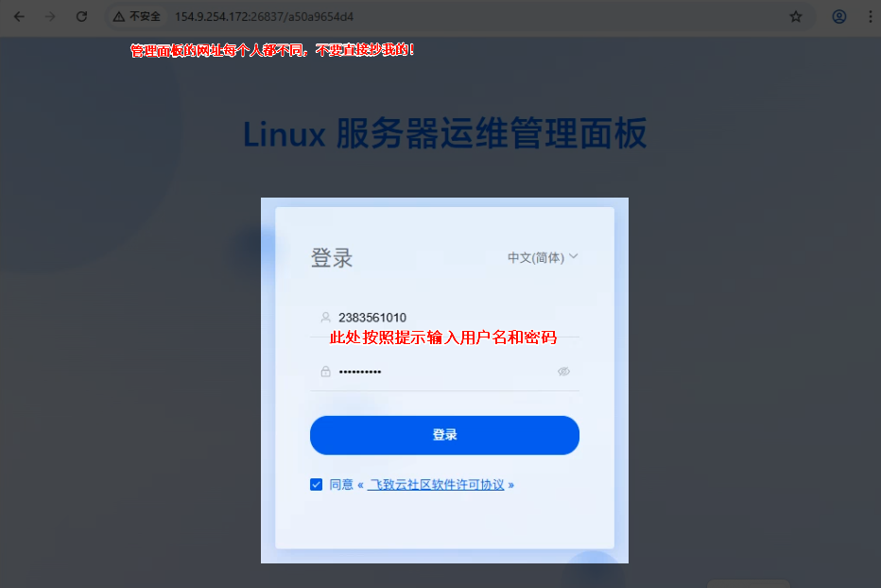881x588 pixels.
Task: Expand the language selector chevron arrow
Action: (x=573, y=256)
